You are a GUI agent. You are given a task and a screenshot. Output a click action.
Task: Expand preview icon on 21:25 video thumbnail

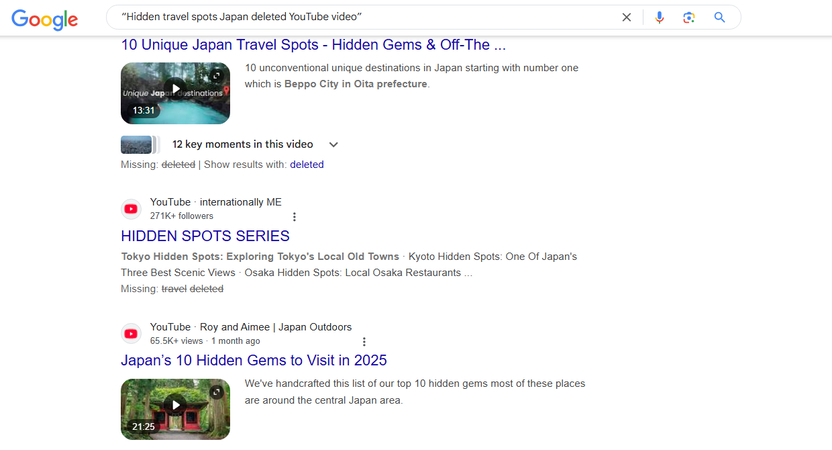pos(216,392)
